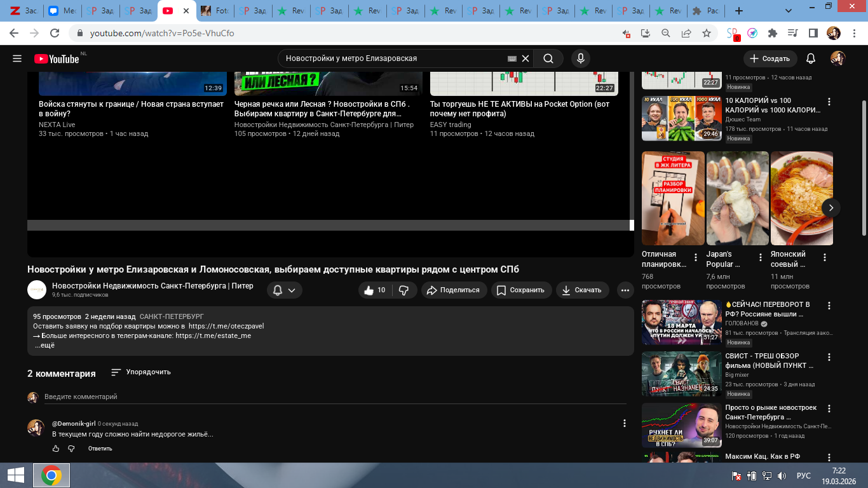
Task: Open the on-screen keyboard icon in search
Action: (x=512, y=58)
